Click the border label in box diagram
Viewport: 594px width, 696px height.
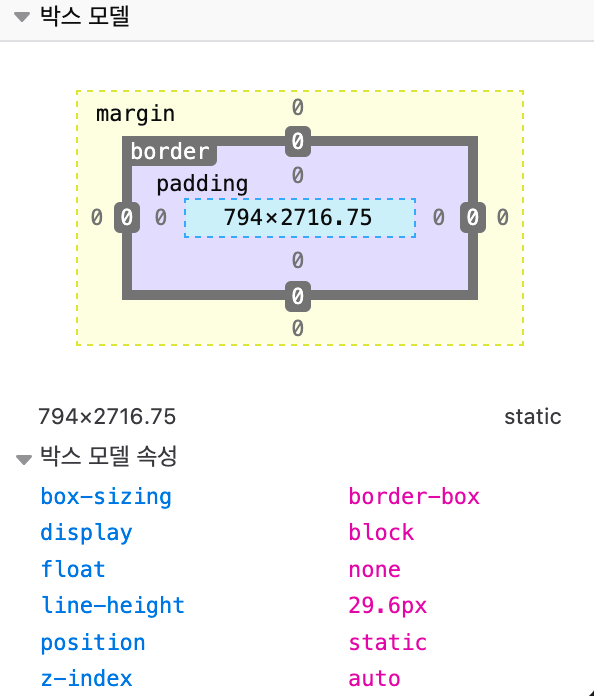coord(170,151)
